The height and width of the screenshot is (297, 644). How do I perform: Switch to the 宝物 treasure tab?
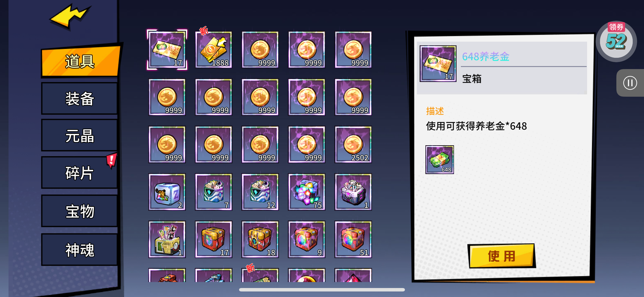[x=79, y=211]
